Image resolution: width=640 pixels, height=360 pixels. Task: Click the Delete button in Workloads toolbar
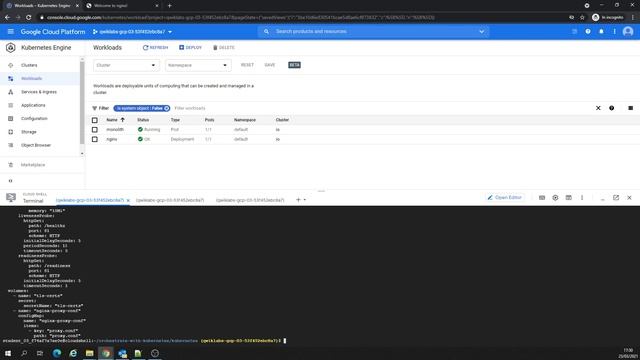pyautogui.click(x=224, y=48)
